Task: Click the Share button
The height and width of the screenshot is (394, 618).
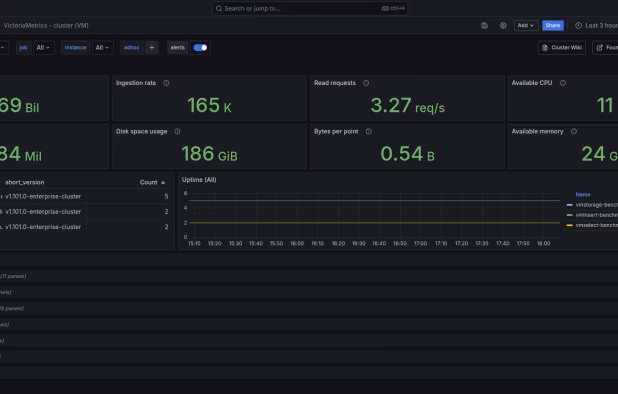Action: click(553, 26)
